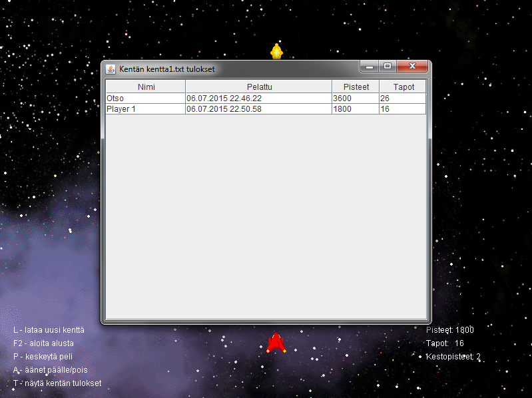Viewport: 532px width, 398px height.
Task: Maximize the tulokset results window
Action: [387, 67]
